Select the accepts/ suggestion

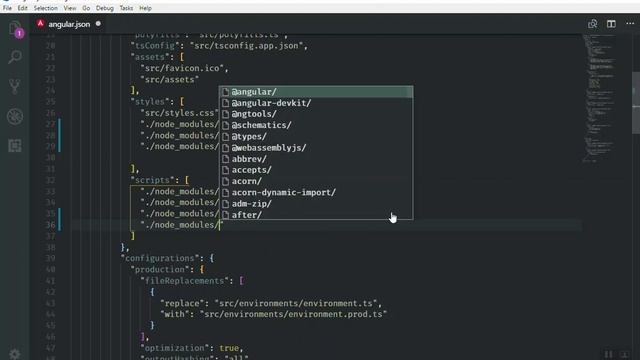click(316, 170)
